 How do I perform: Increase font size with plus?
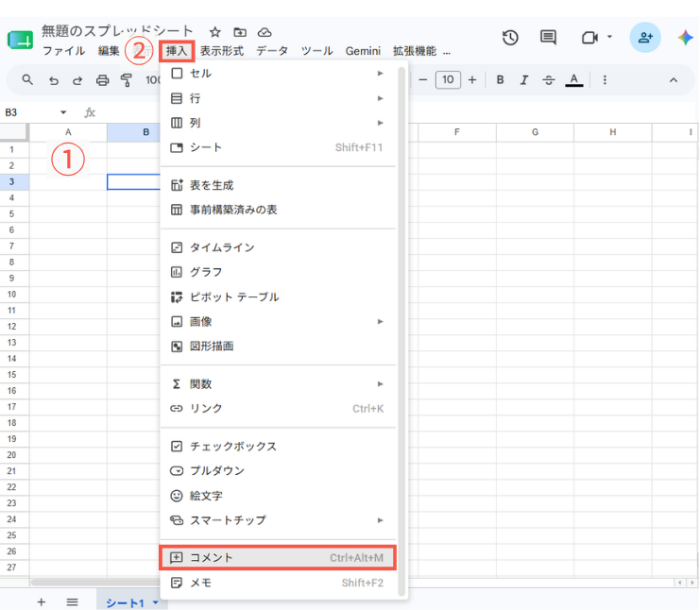pos(472,80)
